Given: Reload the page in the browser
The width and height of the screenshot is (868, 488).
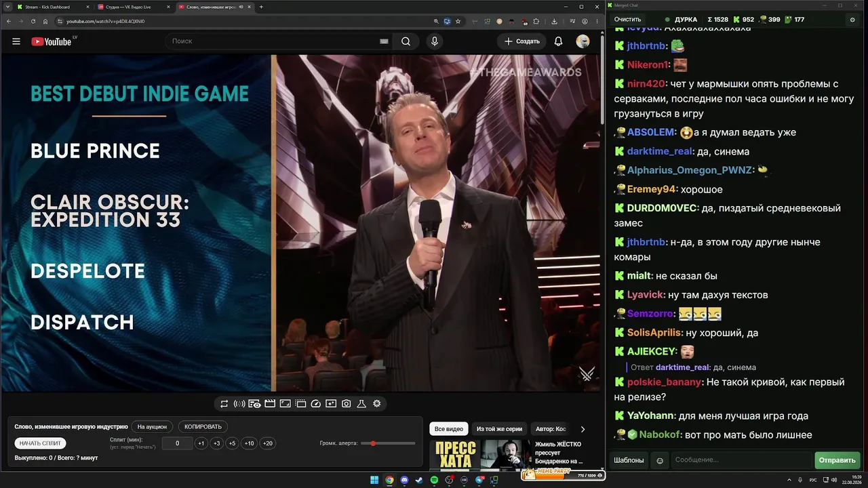Looking at the screenshot, I should pyautogui.click(x=33, y=21).
